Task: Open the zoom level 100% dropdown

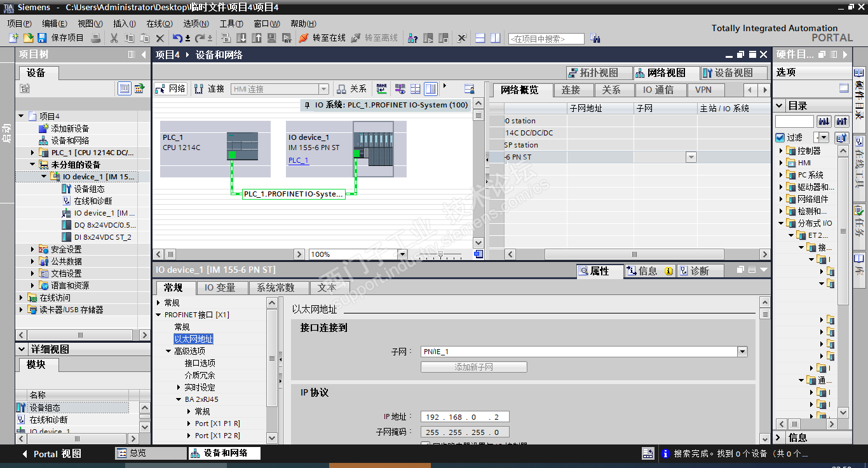Action: point(402,254)
